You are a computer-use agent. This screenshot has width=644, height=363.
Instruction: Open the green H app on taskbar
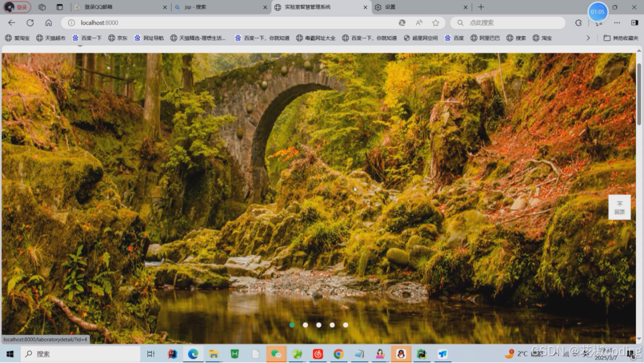pos(235,354)
